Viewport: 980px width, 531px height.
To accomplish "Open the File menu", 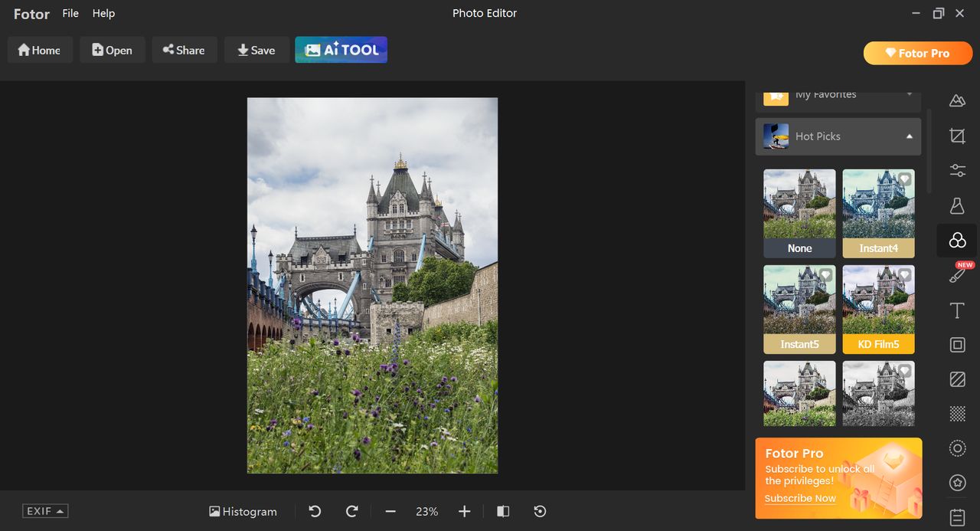I will [x=70, y=13].
